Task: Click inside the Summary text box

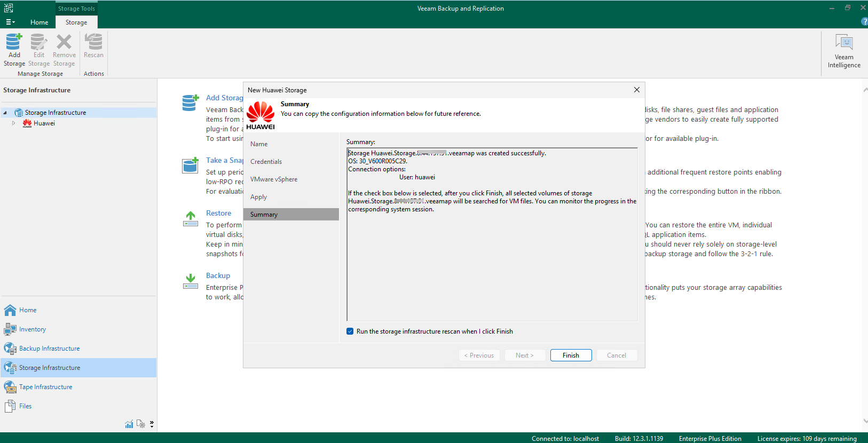Action: coord(492,234)
